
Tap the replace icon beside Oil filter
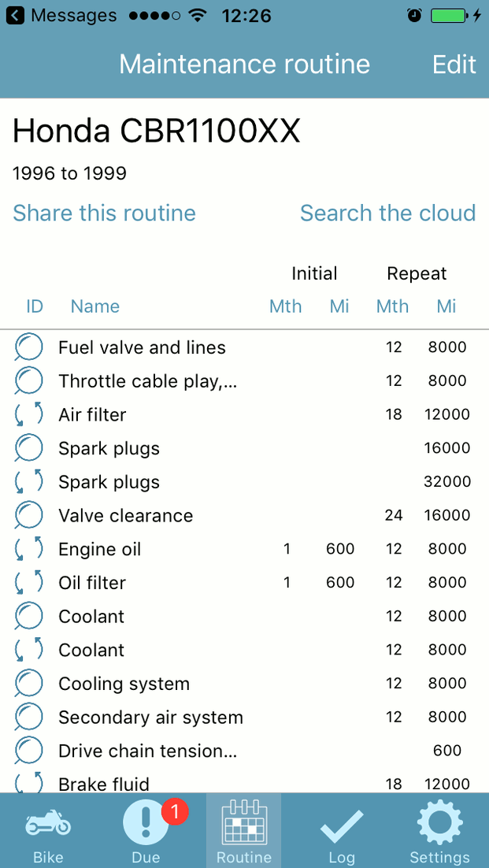pos(29,583)
